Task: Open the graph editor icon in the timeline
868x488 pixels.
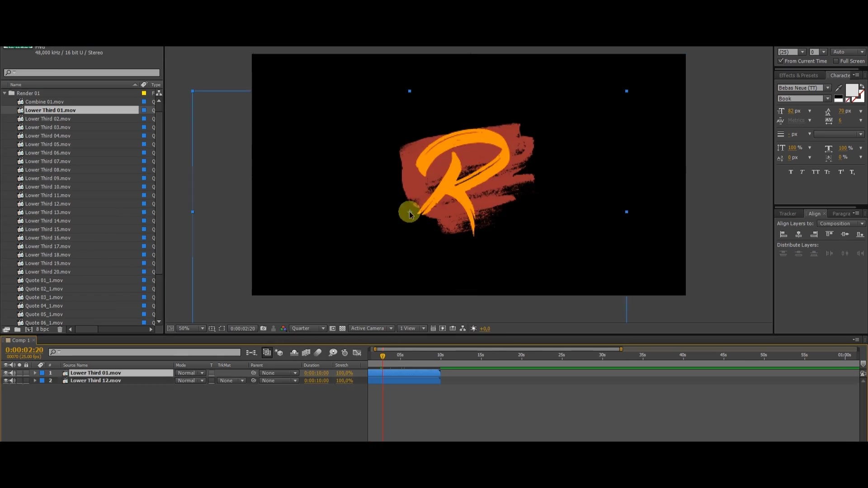Action: pos(357,352)
